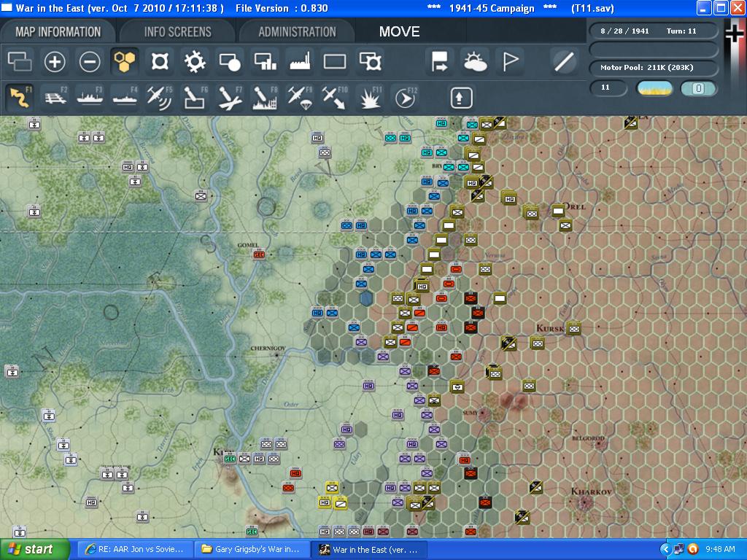Click the pennant flag outline icon
The height and width of the screenshot is (560, 747).
pos(510,62)
